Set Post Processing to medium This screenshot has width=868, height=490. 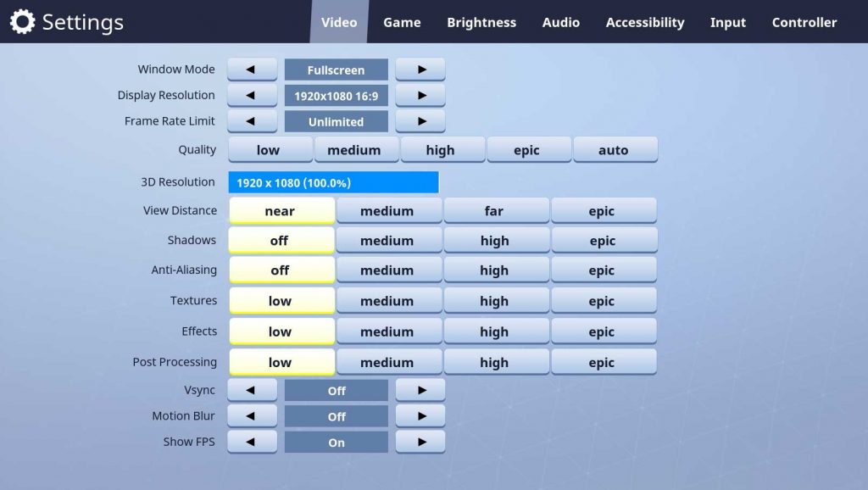tap(389, 362)
